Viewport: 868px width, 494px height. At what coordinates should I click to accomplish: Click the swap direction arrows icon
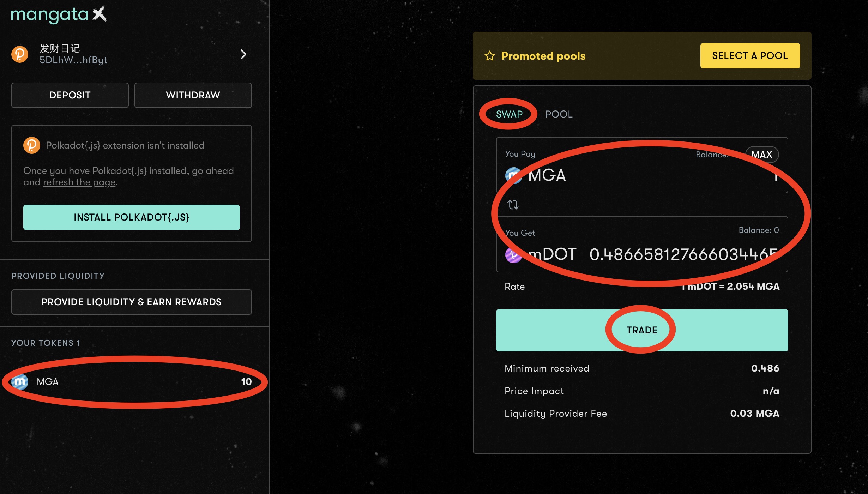513,205
